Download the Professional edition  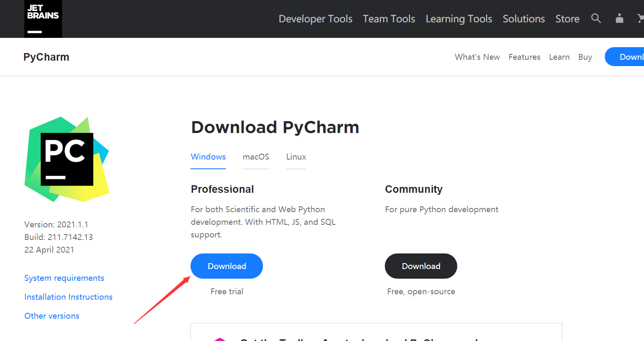coord(227,266)
